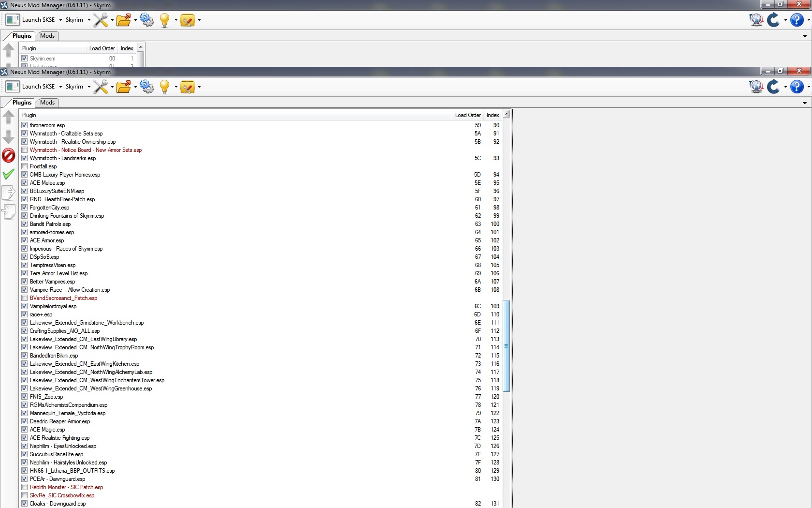Image resolution: width=812 pixels, height=508 pixels.
Task: Open the Skyrim game dropdown in the lower window toolbar
Action: coord(77,87)
